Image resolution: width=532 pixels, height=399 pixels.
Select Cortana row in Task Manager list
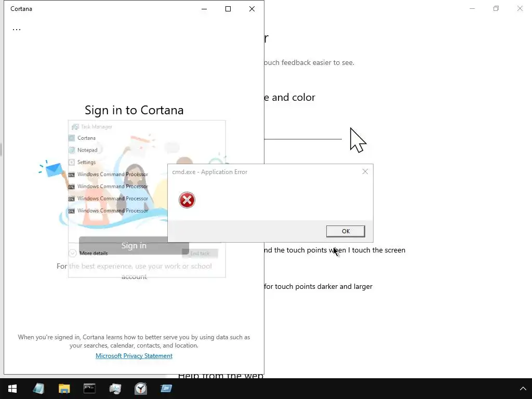[x=147, y=138]
